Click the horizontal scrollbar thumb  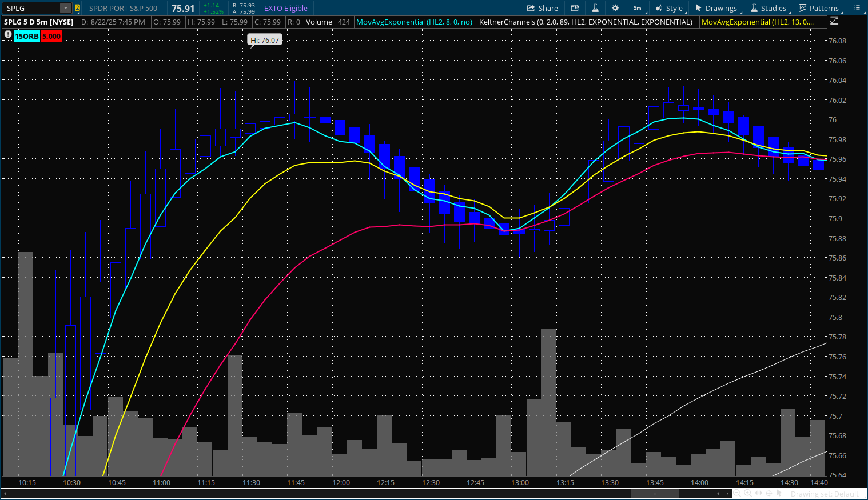(x=655, y=493)
